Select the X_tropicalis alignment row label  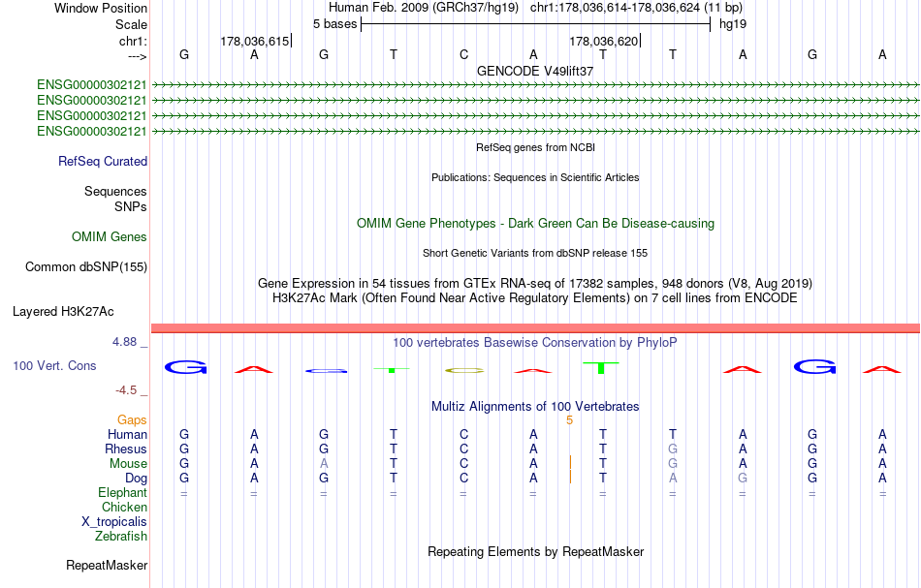114,522
